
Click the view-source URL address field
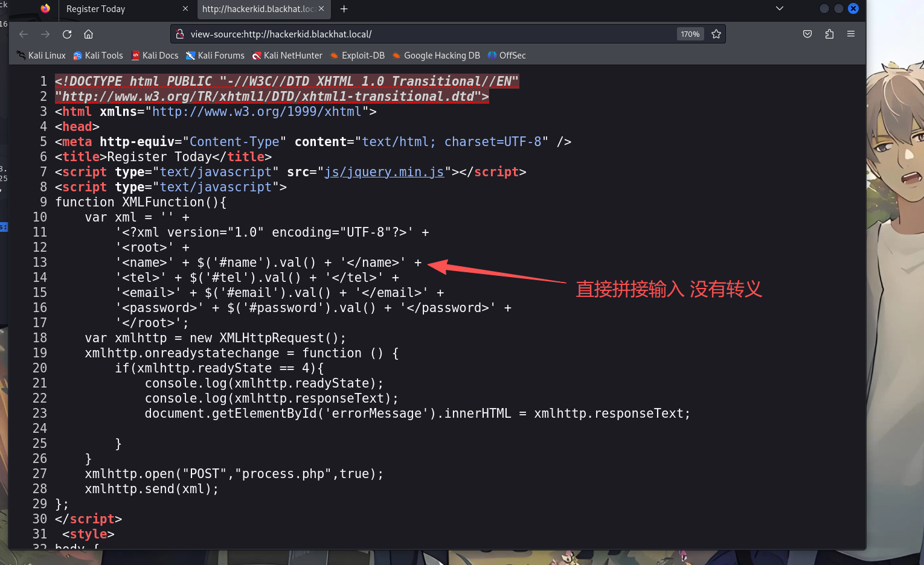click(423, 34)
